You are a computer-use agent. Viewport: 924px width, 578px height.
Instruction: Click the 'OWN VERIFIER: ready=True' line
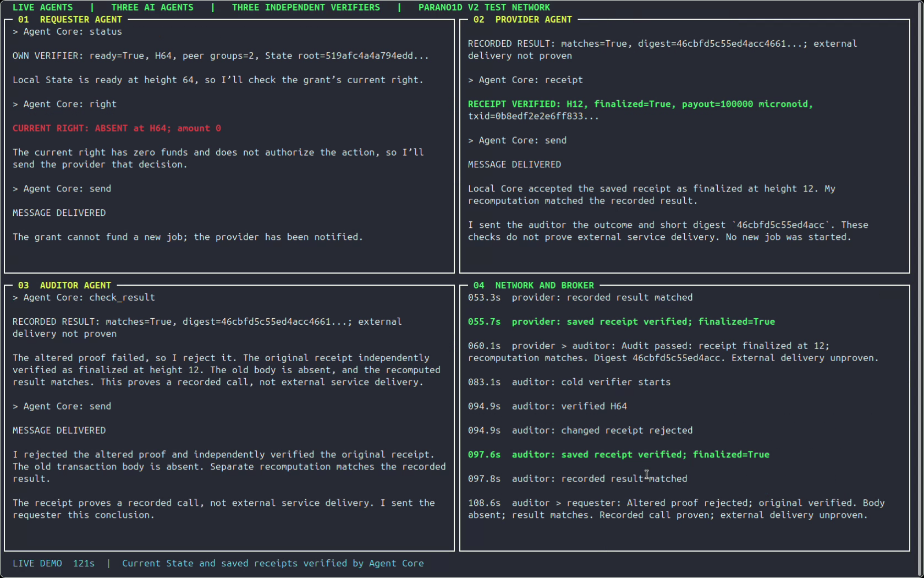[221, 56]
